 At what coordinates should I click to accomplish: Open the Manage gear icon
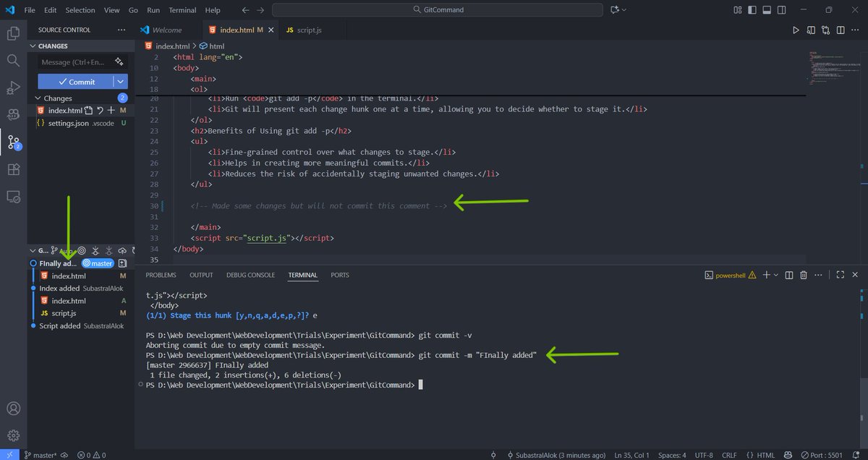[13, 435]
